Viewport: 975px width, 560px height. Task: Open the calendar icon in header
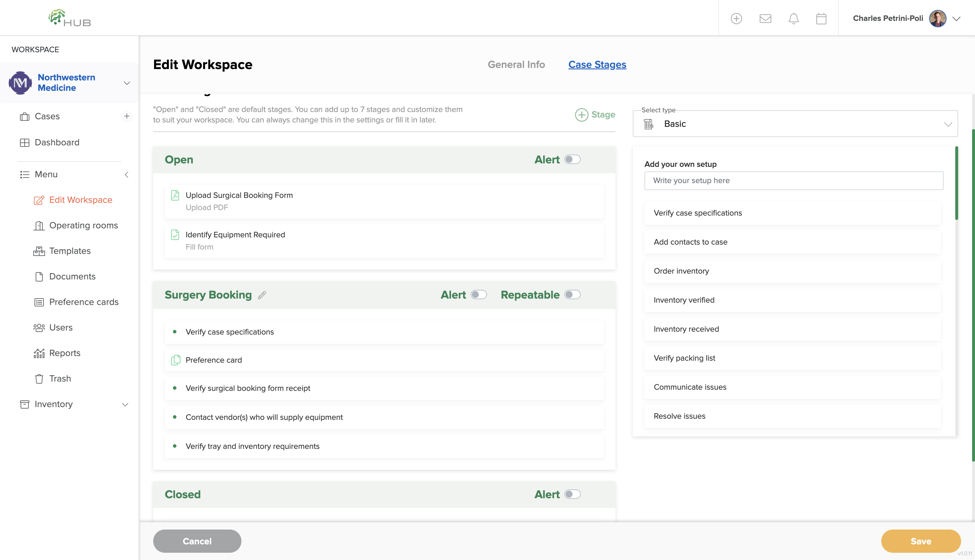coord(821,19)
